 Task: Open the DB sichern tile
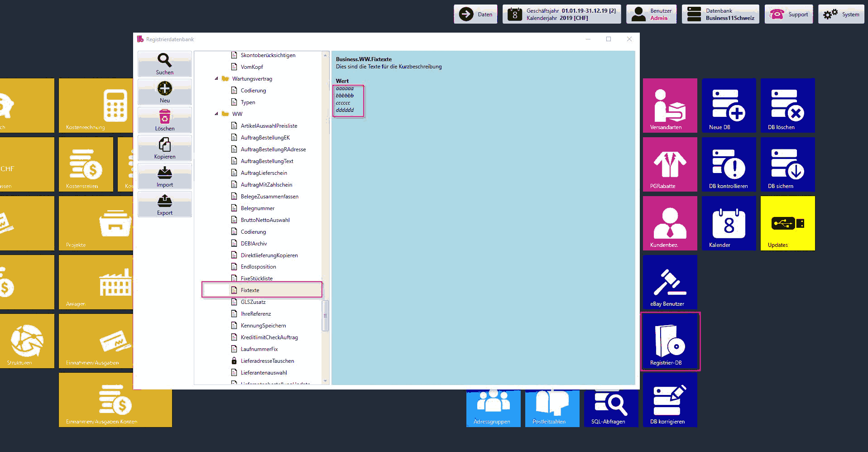tap(787, 164)
